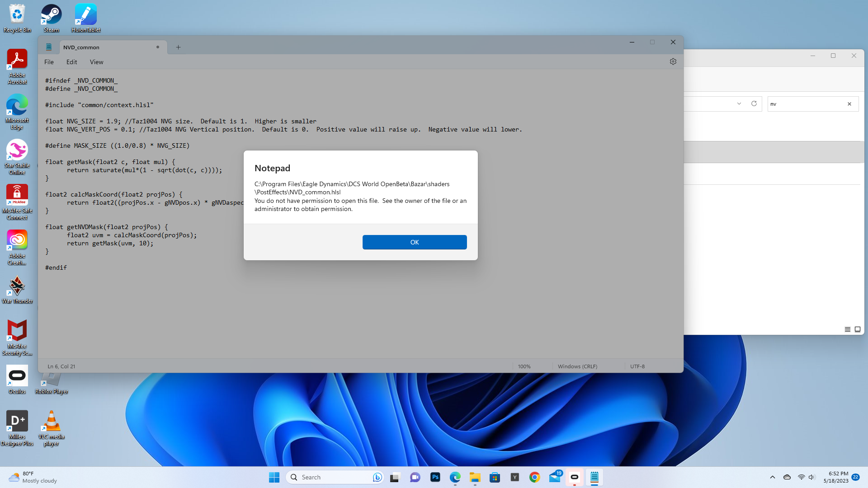
Task: Clear the nv search box text
Action: [849, 104]
